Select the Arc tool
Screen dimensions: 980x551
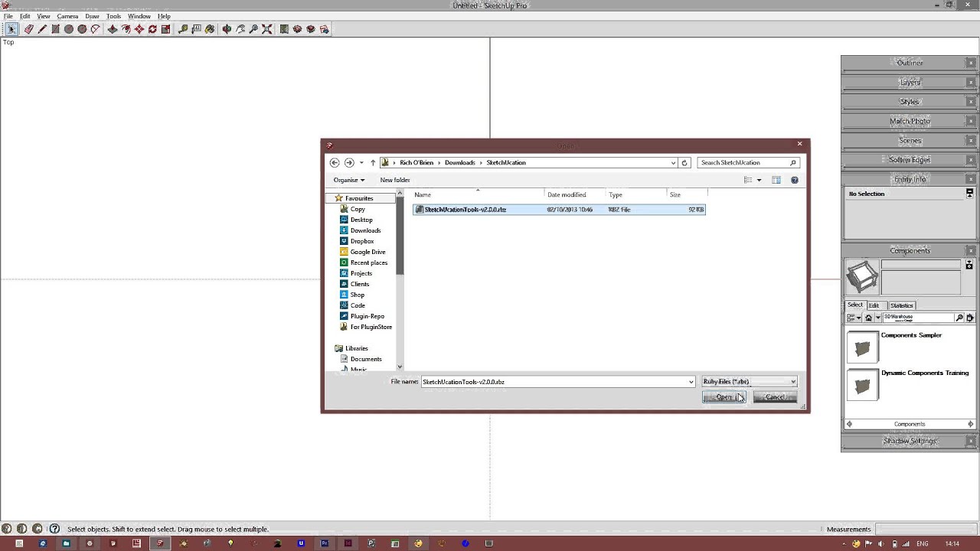tap(95, 29)
